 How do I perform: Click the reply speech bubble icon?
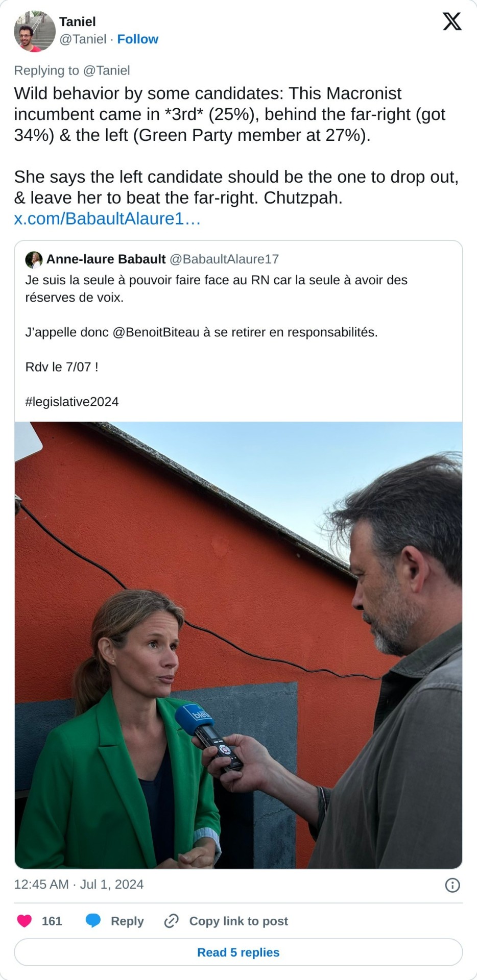tap(93, 921)
